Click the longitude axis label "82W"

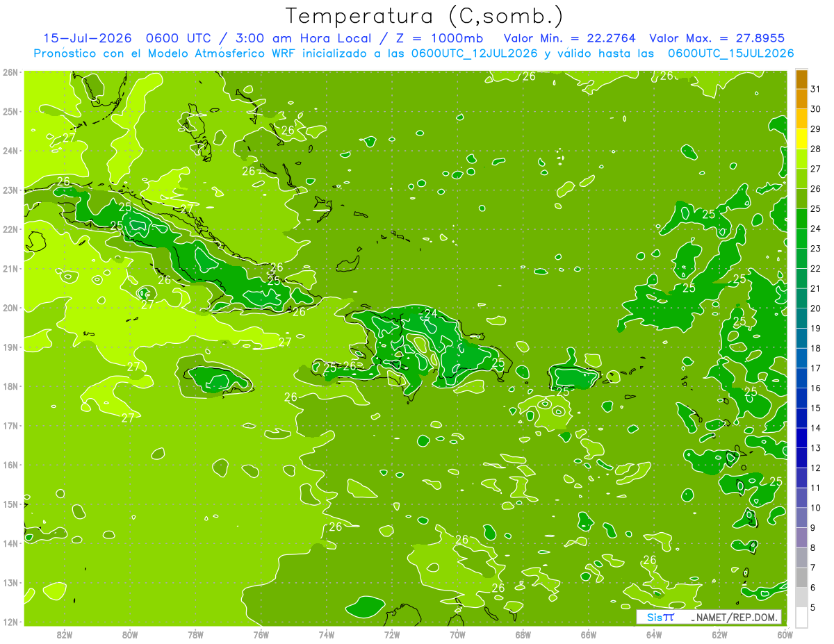(x=64, y=634)
